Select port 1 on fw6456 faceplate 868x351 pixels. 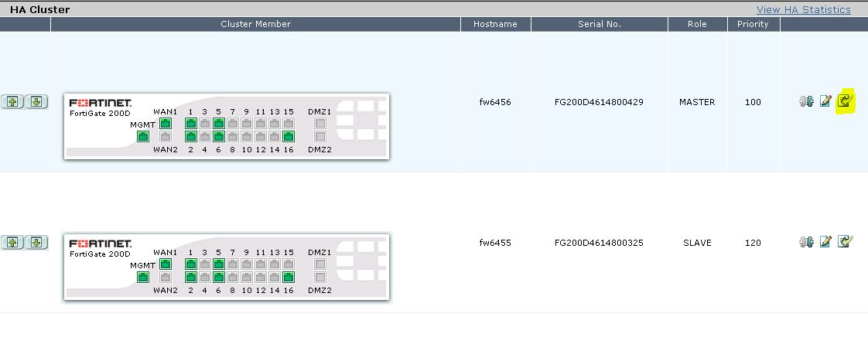click(191, 123)
